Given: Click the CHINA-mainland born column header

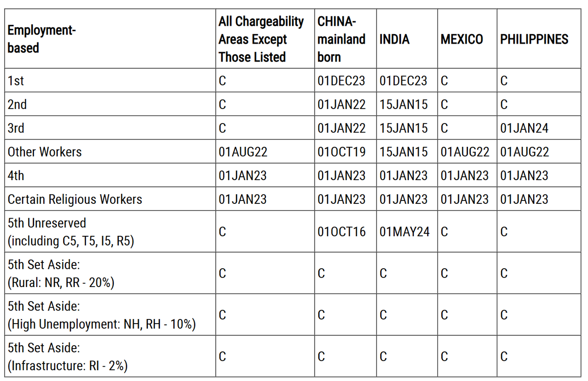Looking at the screenshot, I should pyautogui.click(x=341, y=39).
